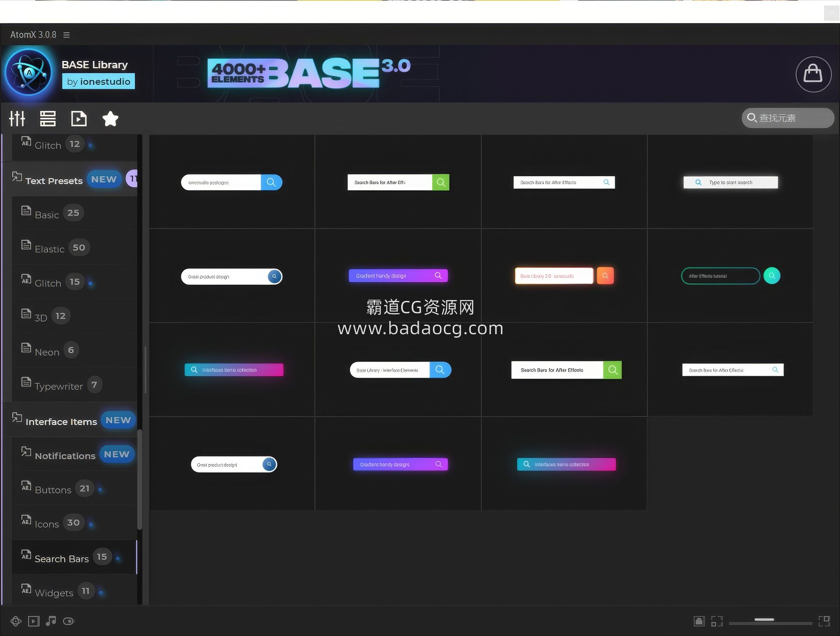Image resolution: width=840 pixels, height=636 pixels.
Task: Click the BASE 3.0 4000+ elements banner
Action: tap(309, 73)
